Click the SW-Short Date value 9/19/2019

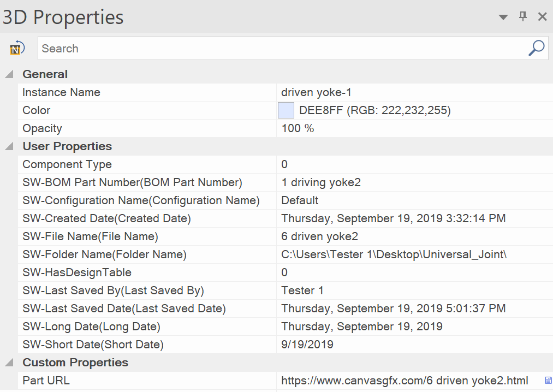pos(307,345)
